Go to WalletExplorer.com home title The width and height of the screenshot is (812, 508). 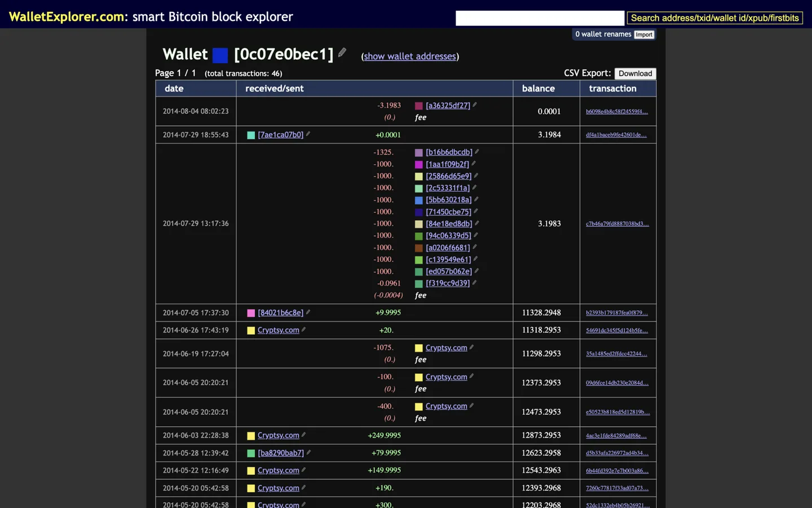(x=67, y=16)
